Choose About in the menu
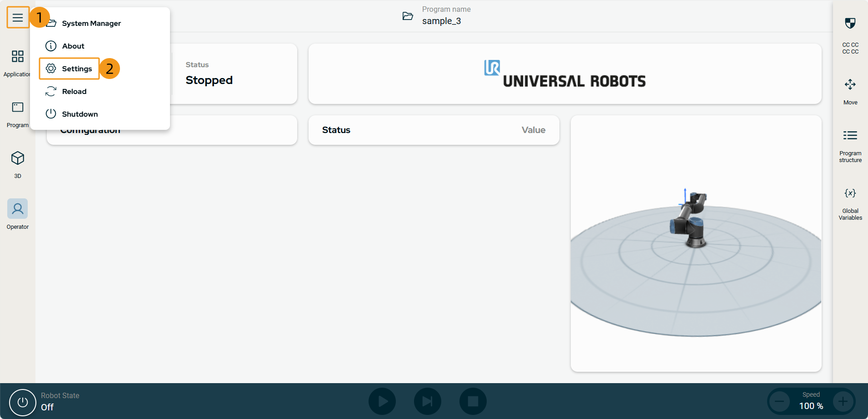 tap(73, 46)
